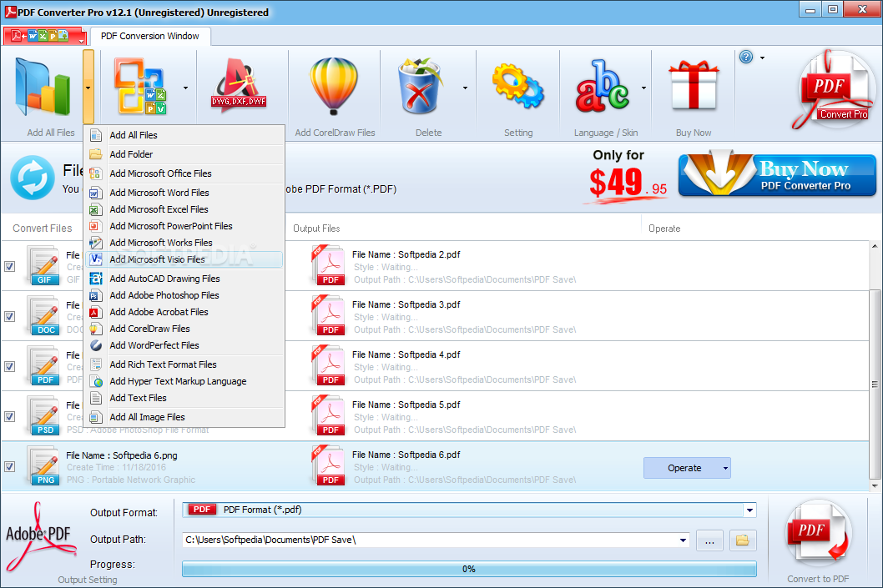Viewport: 883px width, 588px height.
Task: Select Add Hyper Text Markup Language
Action: 184,381
